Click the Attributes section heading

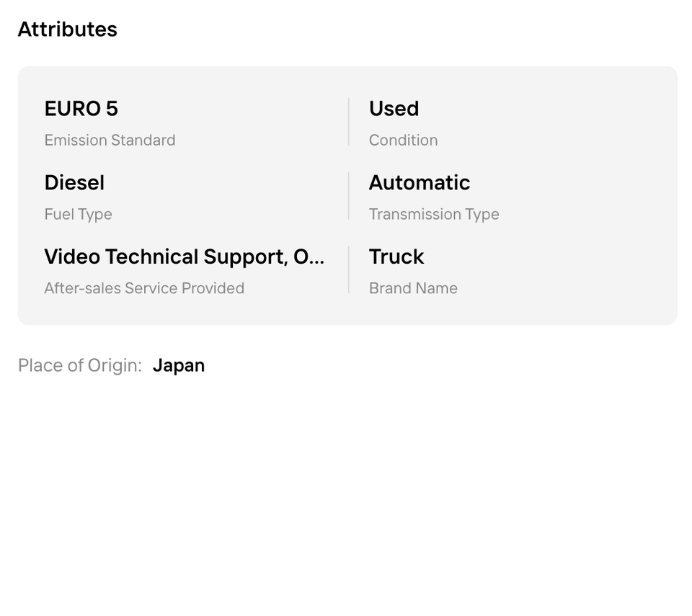coord(67,30)
